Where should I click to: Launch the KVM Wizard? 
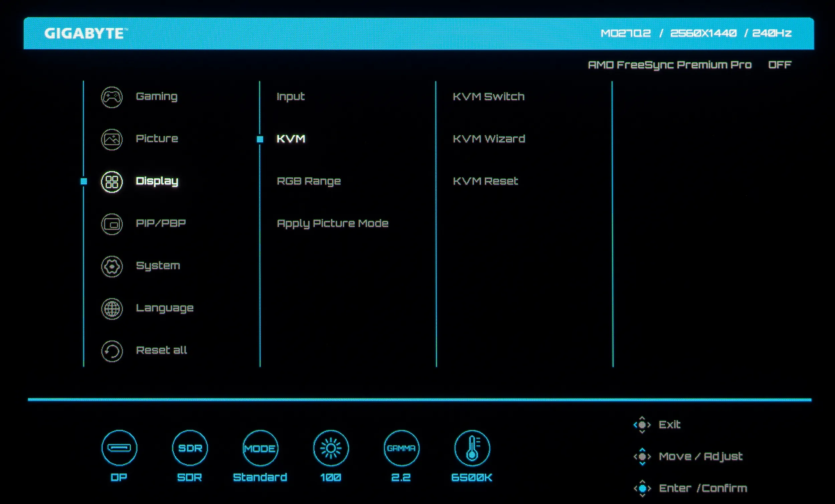point(489,139)
